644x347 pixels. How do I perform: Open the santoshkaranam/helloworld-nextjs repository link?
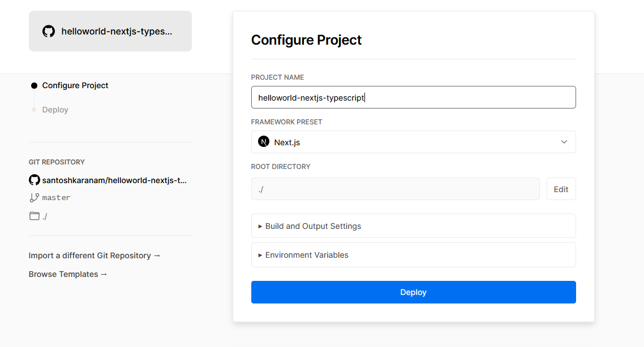114,180
